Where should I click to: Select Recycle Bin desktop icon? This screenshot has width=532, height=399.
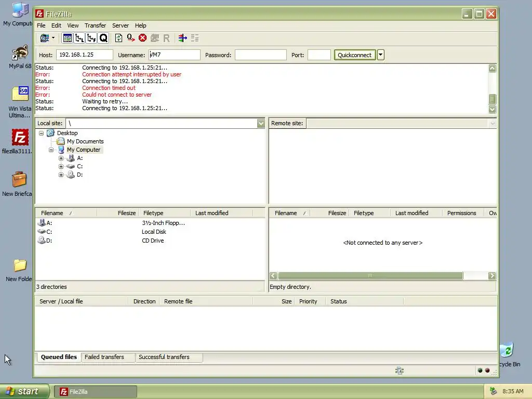pos(509,355)
